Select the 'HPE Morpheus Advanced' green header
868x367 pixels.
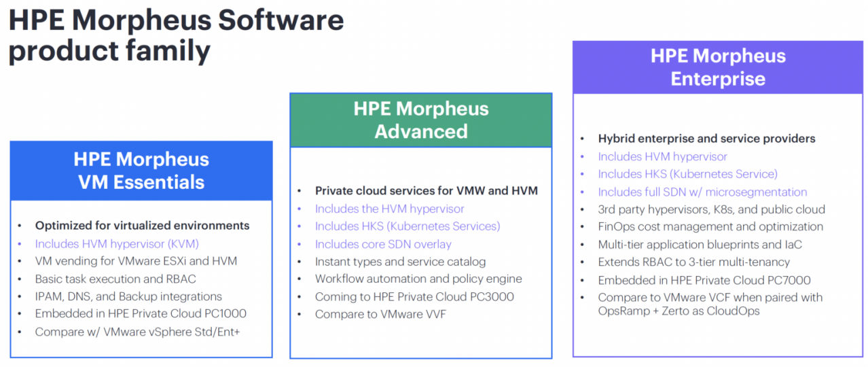[x=421, y=120]
